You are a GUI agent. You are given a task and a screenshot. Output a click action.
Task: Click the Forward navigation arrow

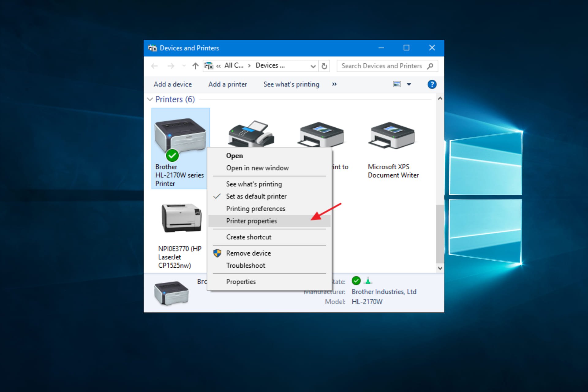pos(171,66)
